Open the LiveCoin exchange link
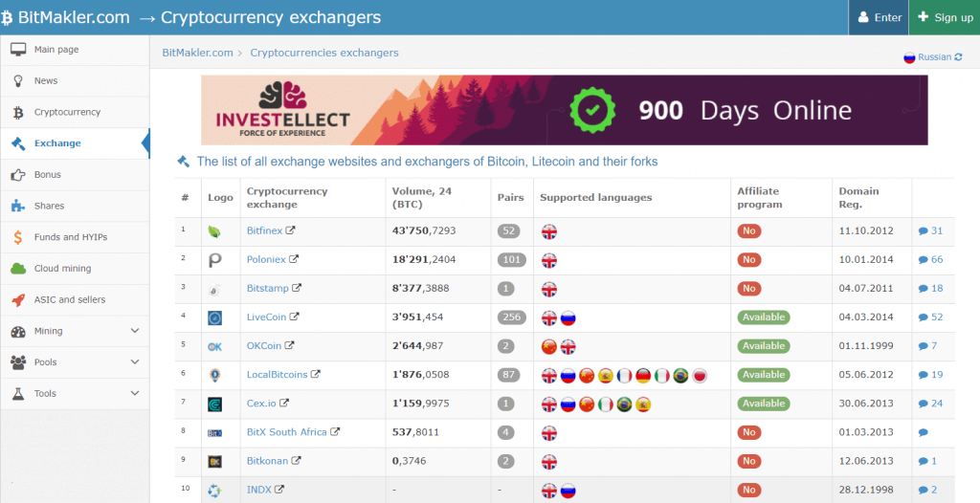Image resolution: width=980 pixels, height=503 pixels. pos(266,317)
